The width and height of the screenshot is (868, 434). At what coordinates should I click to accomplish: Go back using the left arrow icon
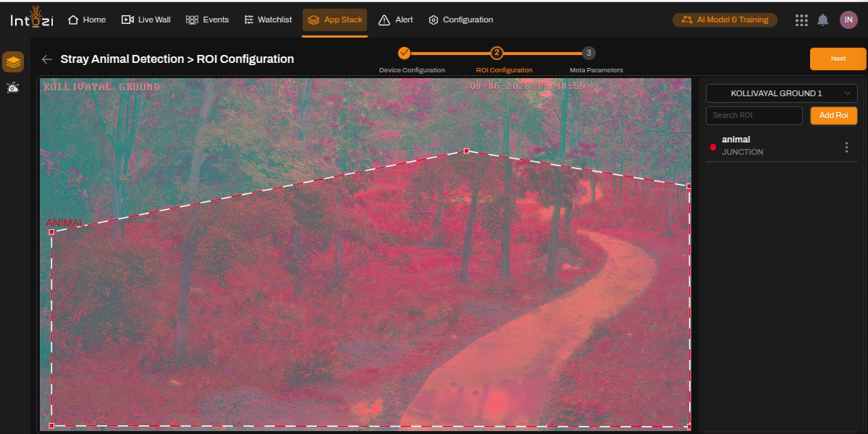coord(47,59)
